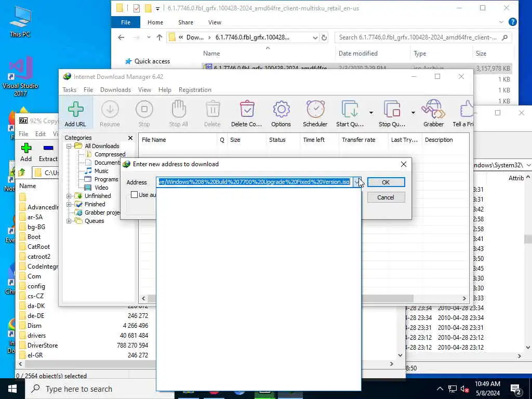Click the network tray icon

coord(453,389)
